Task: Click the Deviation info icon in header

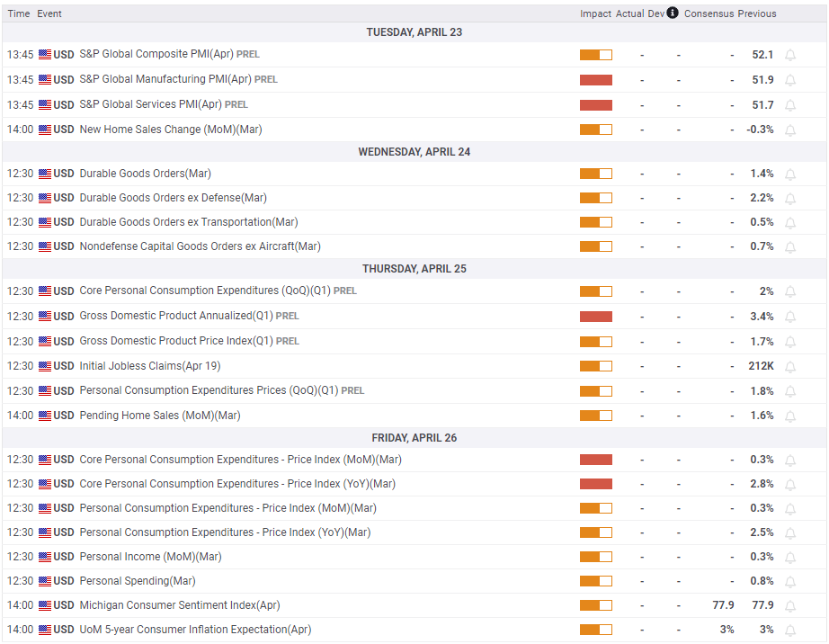Action: [x=672, y=13]
